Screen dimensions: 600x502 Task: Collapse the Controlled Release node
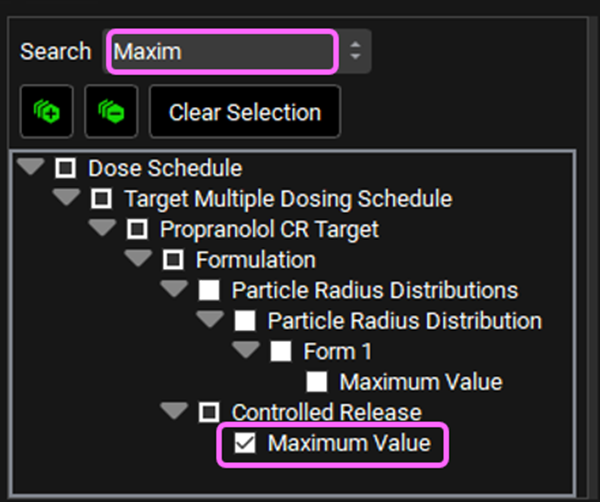[x=175, y=411]
